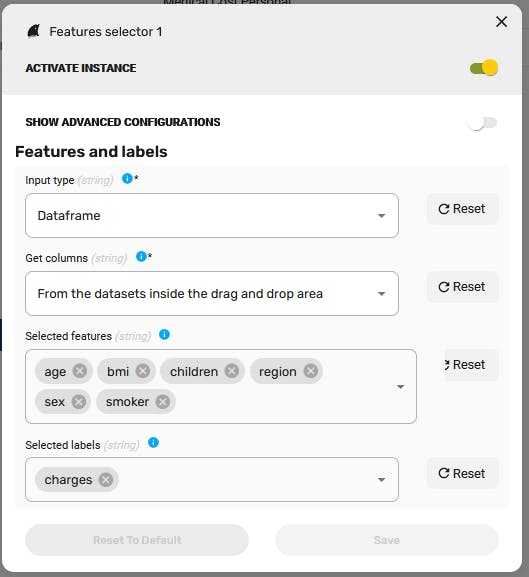
Task: Expand the Selected labels dropdown arrow
Action: (382, 479)
